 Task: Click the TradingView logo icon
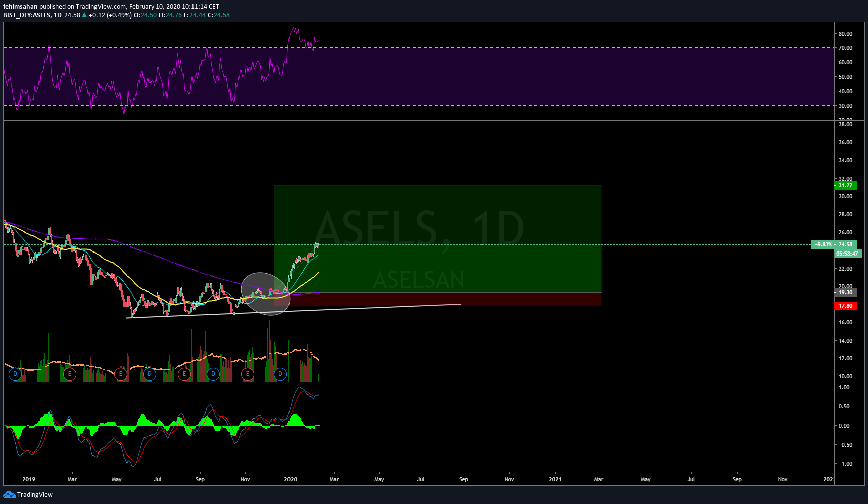[9, 495]
